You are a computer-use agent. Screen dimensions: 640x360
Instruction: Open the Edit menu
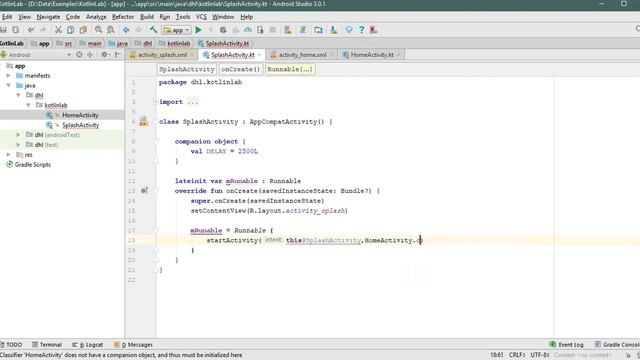pyautogui.click(x=7, y=17)
